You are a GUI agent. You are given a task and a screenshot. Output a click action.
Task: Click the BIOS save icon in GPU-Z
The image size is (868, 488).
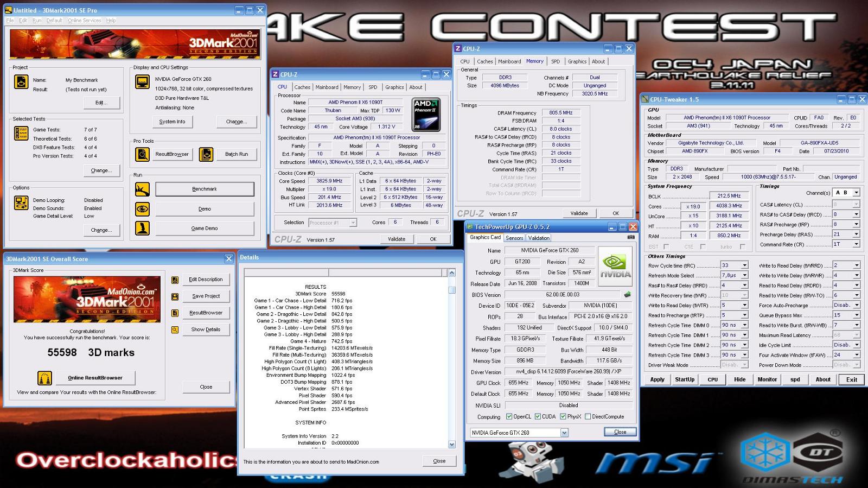pos(628,295)
